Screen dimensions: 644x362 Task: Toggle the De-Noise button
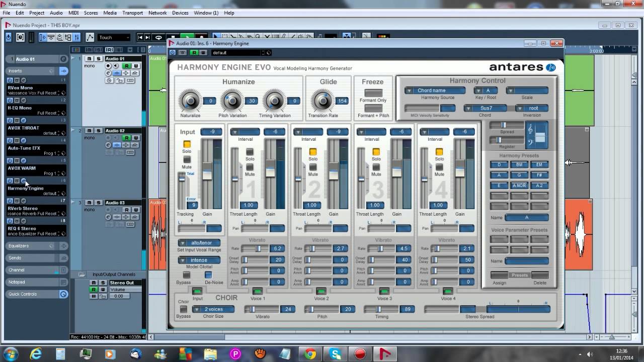[208, 275]
